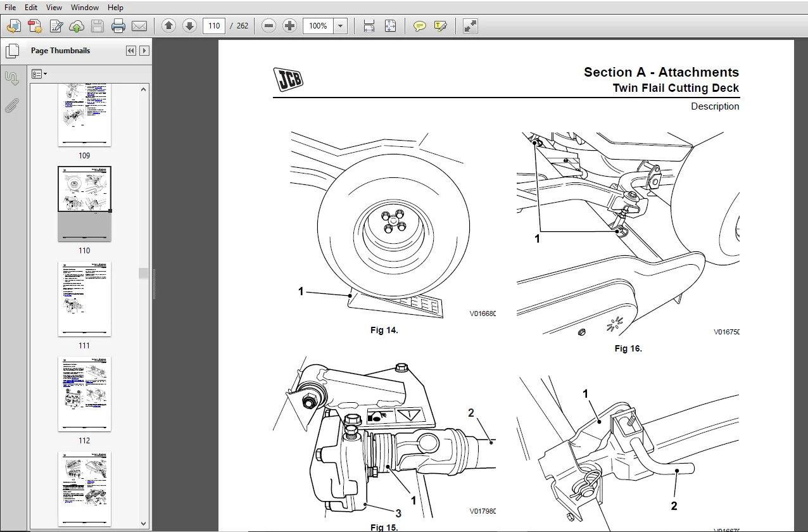Click the thumbnail pane scrollbar thumb
Image resolution: width=808 pixels, height=532 pixels.
(144, 273)
